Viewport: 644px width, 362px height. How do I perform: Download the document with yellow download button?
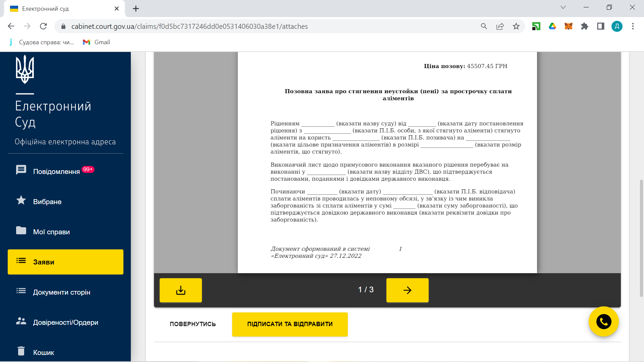[x=180, y=290]
